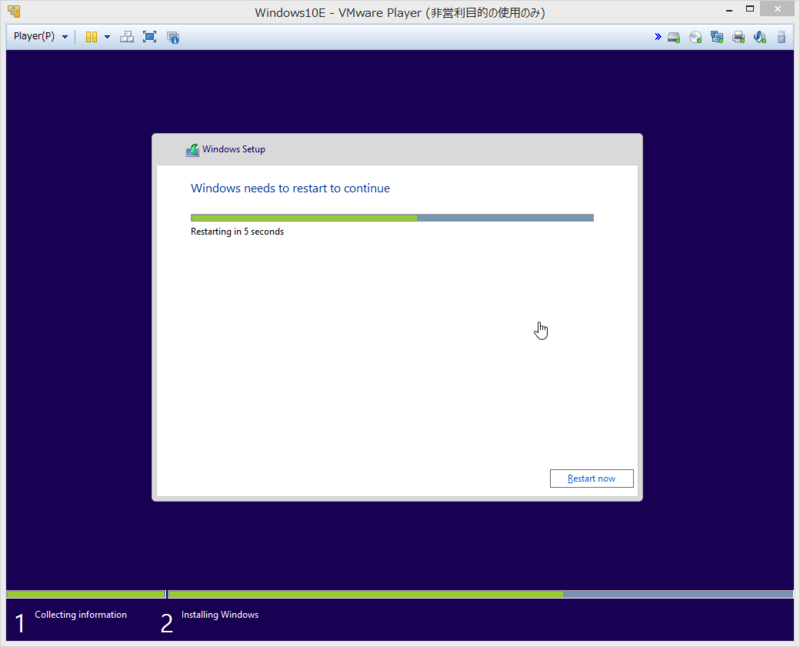800x647 pixels.
Task: Expand the power options dropdown arrow
Action: 107,37
